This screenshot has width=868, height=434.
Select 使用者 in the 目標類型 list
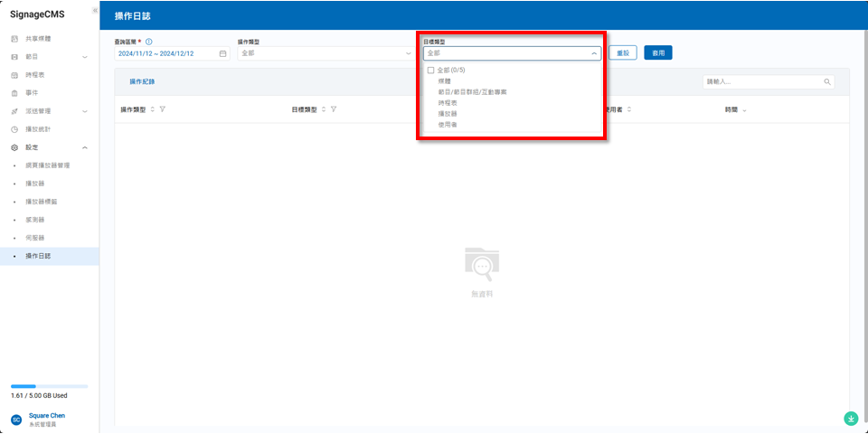[448, 125]
